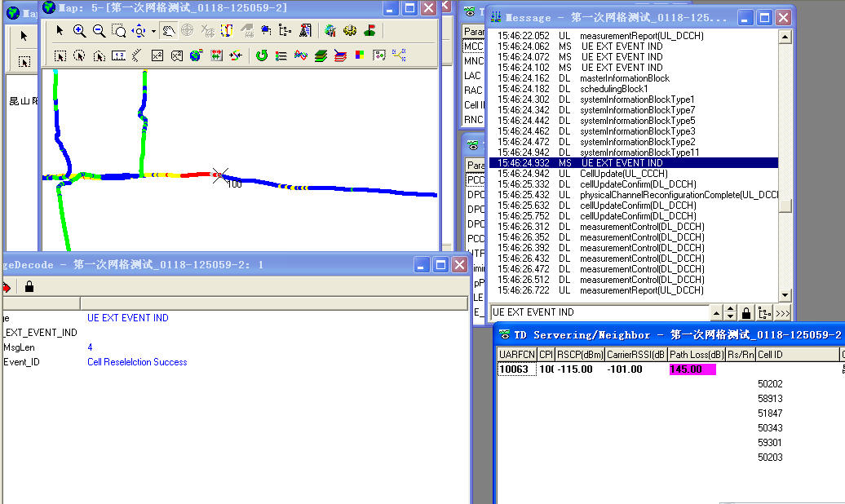Click the Cell ID column header
The height and width of the screenshot is (504, 845).
pyautogui.click(x=798, y=355)
